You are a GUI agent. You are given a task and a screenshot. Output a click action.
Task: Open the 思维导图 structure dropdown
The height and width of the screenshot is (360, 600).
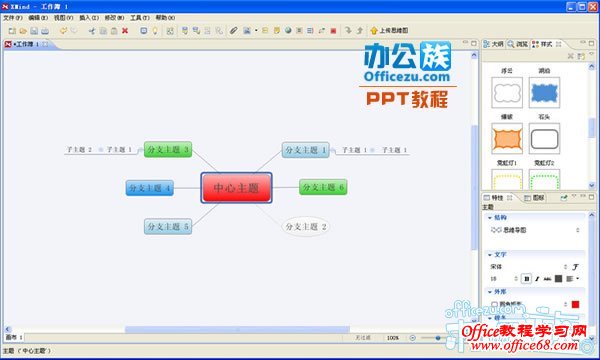(577, 230)
